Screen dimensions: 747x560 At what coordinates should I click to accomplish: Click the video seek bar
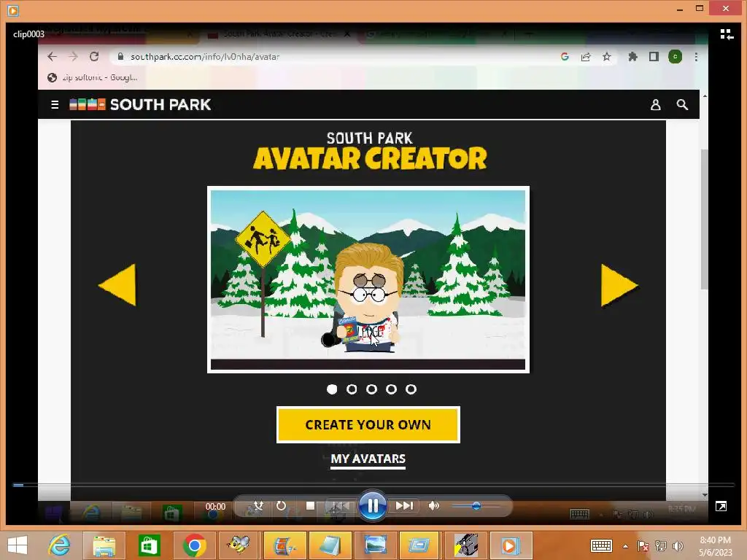[373, 485]
